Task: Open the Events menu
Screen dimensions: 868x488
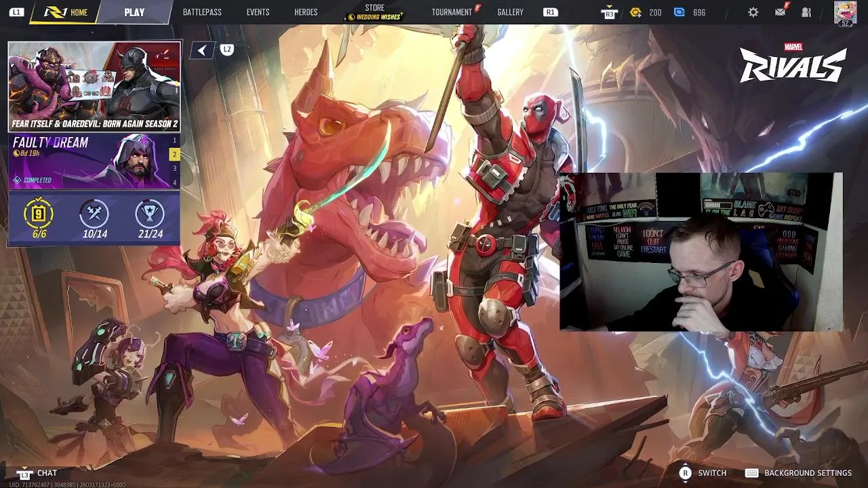Action: click(x=258, y=12)
